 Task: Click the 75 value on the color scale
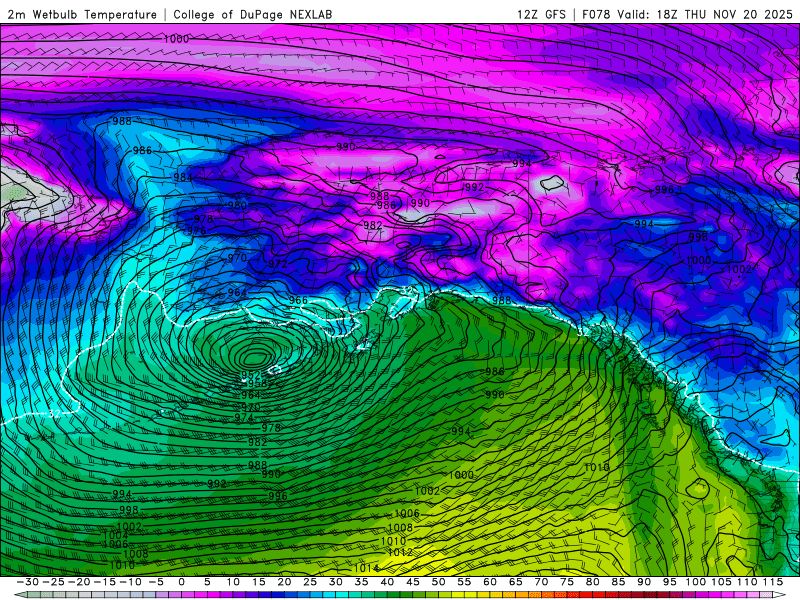[567, 582]
